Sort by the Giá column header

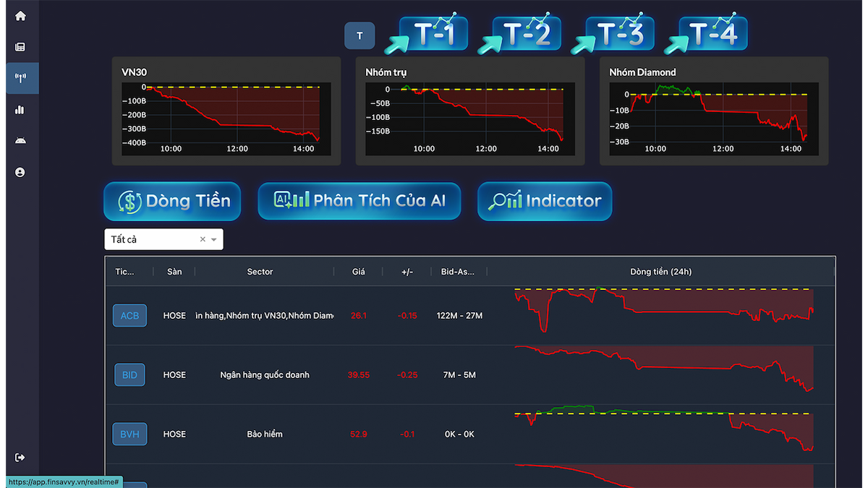359,272
